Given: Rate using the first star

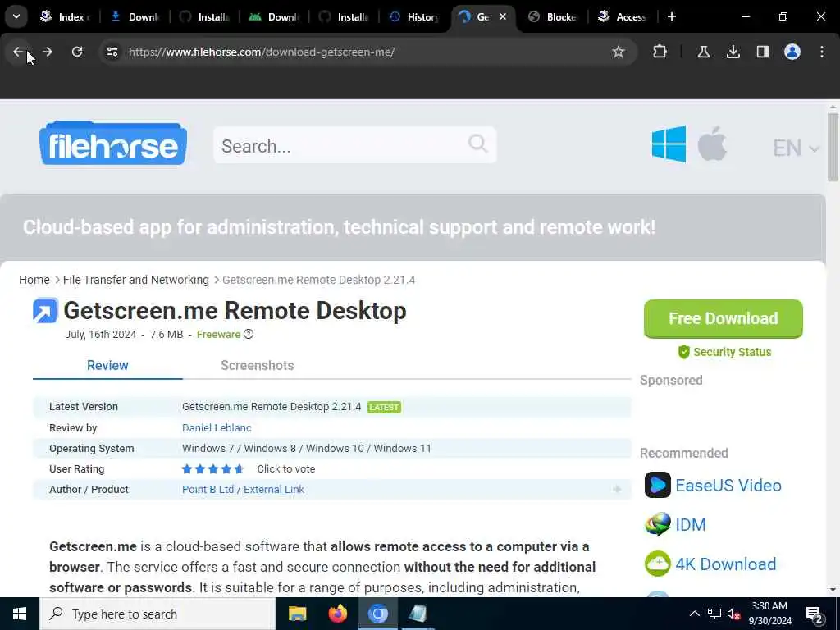Looking at the screenshot, I should coord(187,468).
